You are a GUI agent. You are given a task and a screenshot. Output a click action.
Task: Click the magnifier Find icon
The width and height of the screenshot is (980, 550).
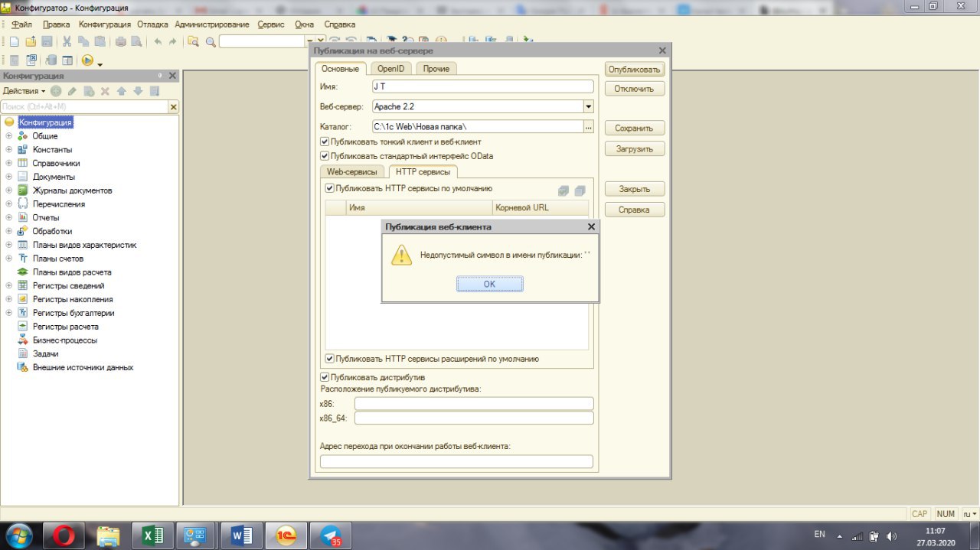211,41
